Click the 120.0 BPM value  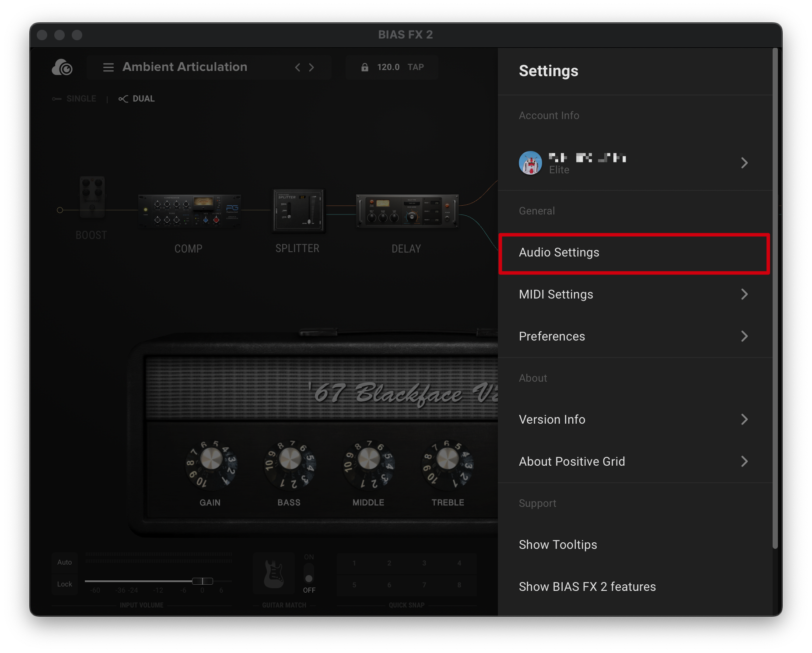[388, 67]
